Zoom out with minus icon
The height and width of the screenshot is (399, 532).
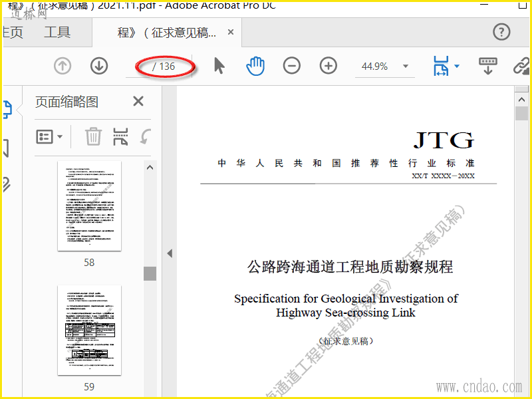(x=292, y=66)
